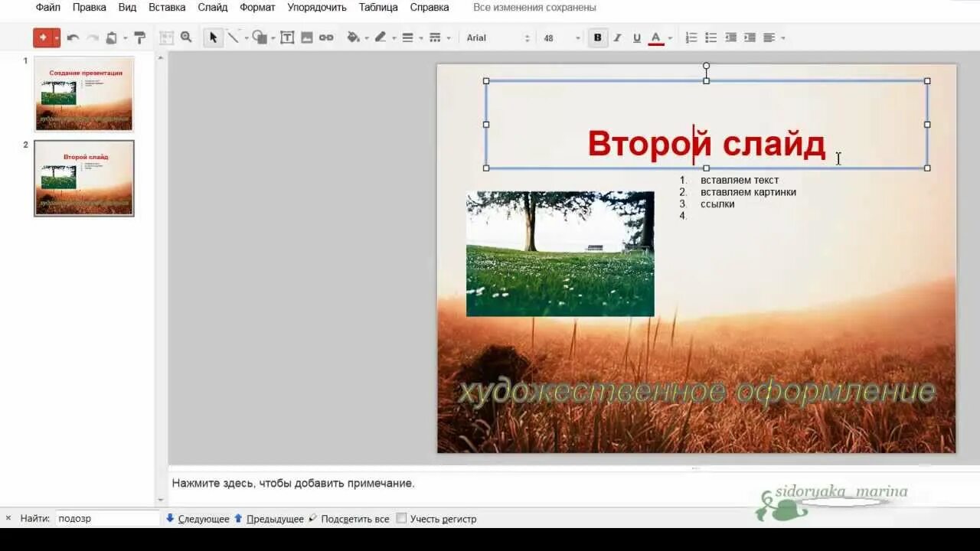980x551 pixels.
Task: Open the Таблица menu
Action: click(x=378, y=7)
